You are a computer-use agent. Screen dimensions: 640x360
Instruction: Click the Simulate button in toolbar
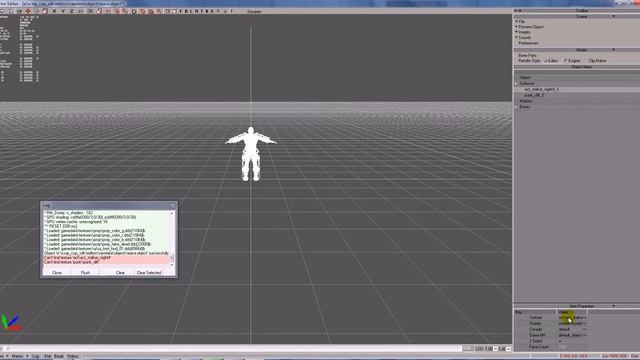click(254, 11)
